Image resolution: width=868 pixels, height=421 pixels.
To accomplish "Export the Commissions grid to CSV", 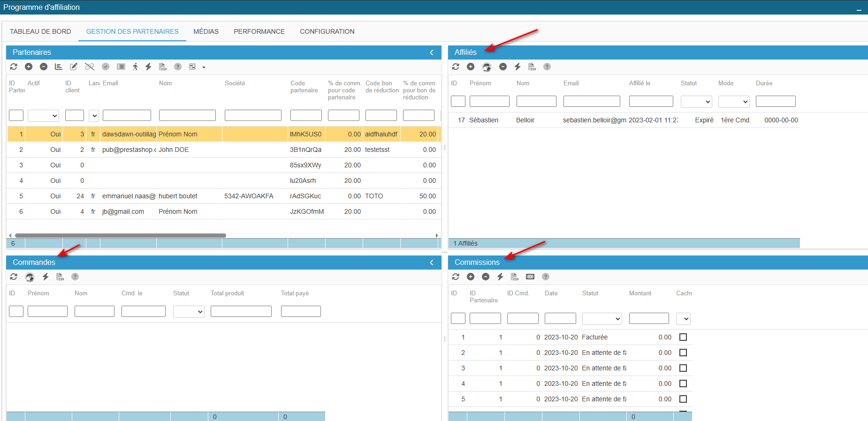I will 515,277.
